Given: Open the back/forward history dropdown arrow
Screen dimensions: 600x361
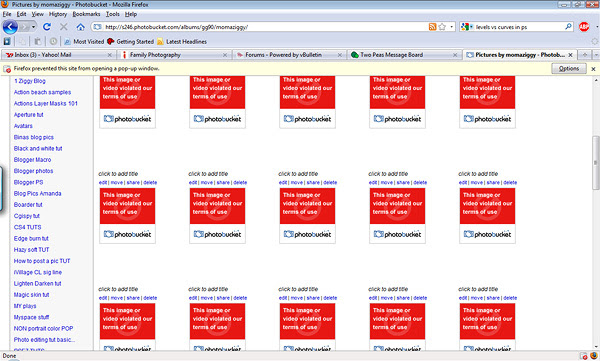Looking at the screenshot, I should 33,27.
